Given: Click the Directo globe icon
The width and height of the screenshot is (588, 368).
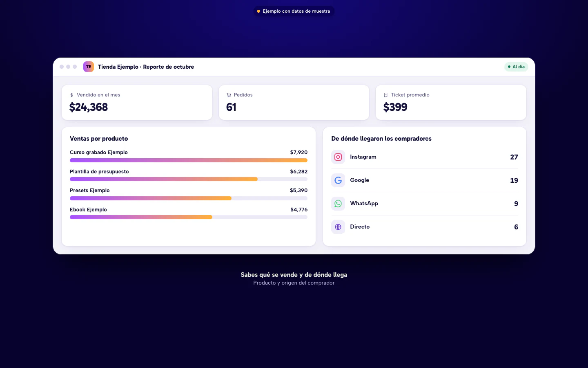Looking at the screenshot, I should click(338, 227).
